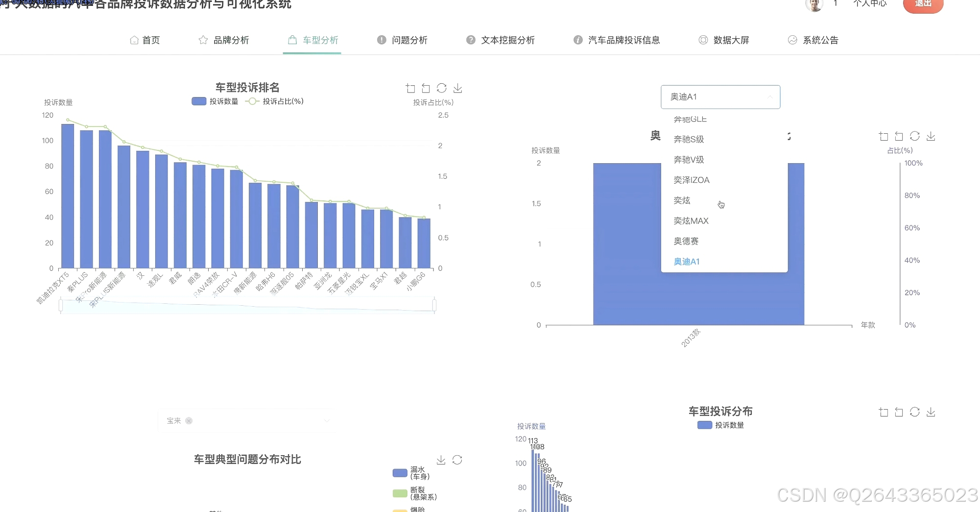Viewport: 980px width, 512px height.
Task: Toggle 投诉数量 legend in 车型投诉排名
Action: (215, 101)
